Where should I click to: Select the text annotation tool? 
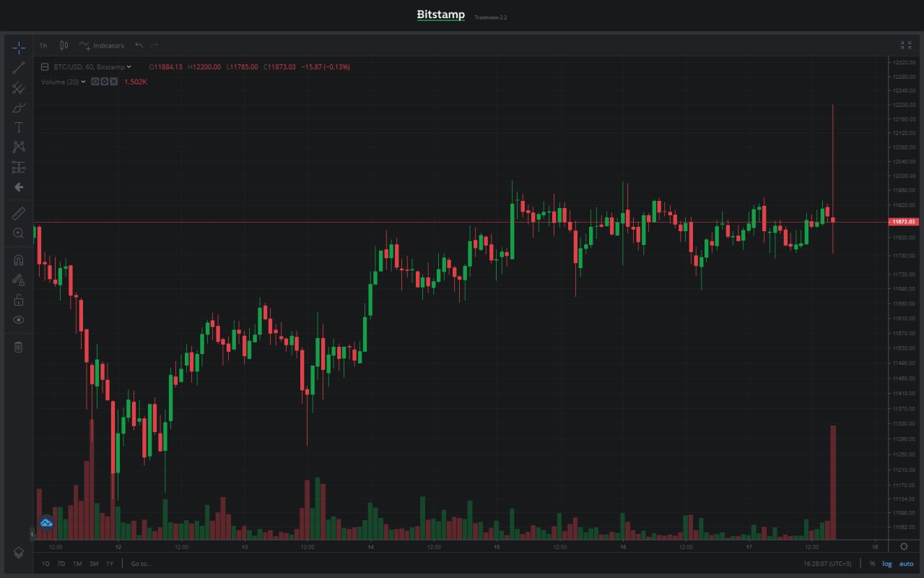pos(19,127)
